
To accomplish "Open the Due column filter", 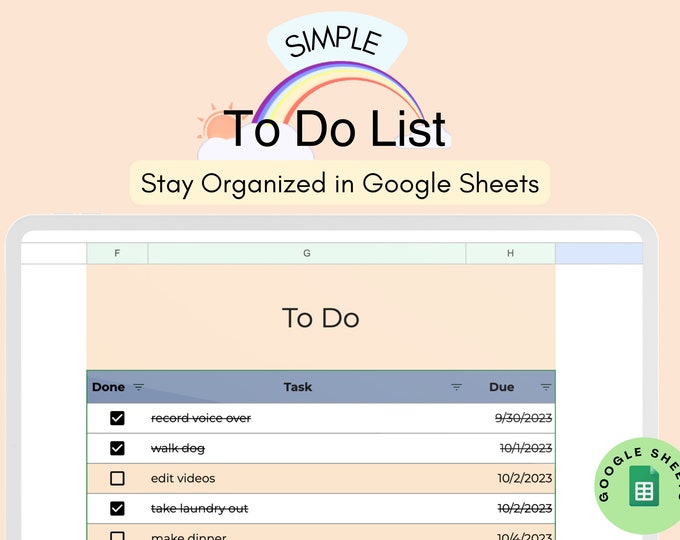I will click(546, 387).
